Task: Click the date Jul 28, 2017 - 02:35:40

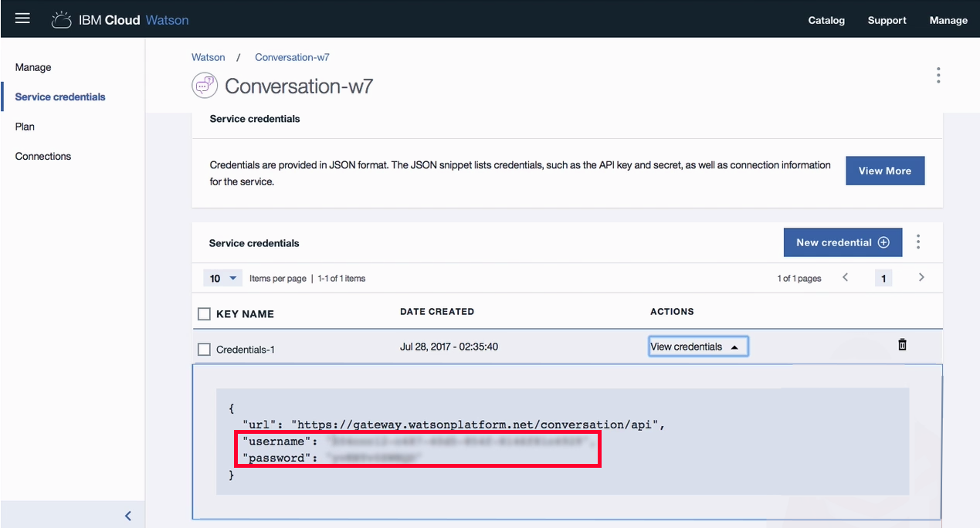Action: [449, 347]
